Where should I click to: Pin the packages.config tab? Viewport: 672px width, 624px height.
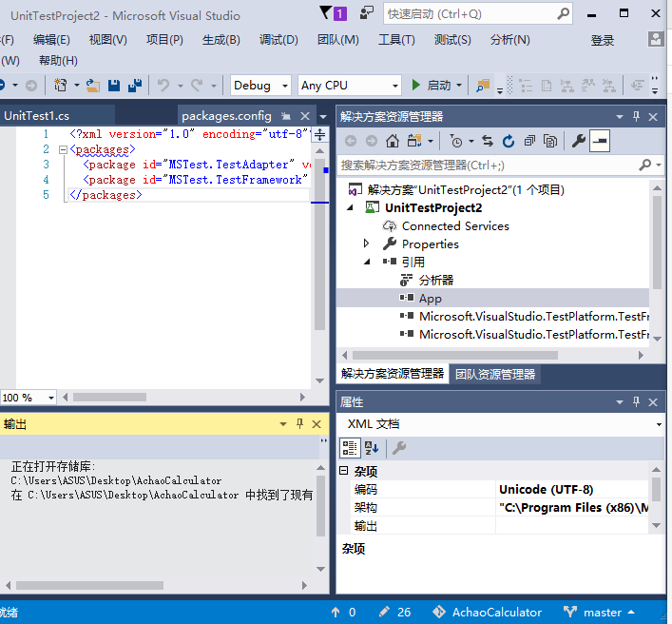coord(286,116)
